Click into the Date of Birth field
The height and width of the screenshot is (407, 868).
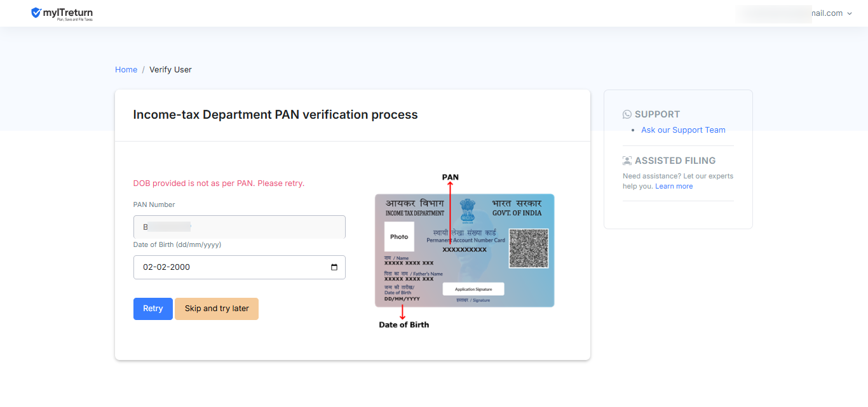(x=229, y=267)
